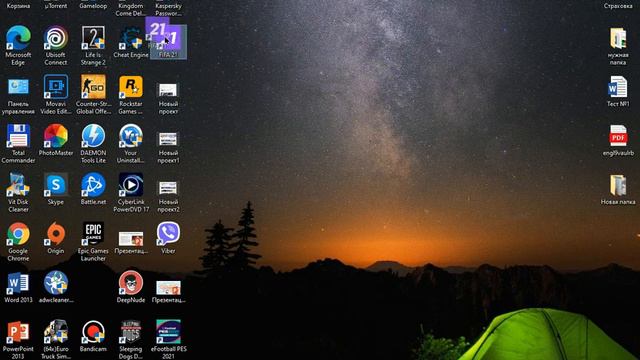
Task: Select CyberLink PowerDVD 17 shortcut
Action: (131, 192)
